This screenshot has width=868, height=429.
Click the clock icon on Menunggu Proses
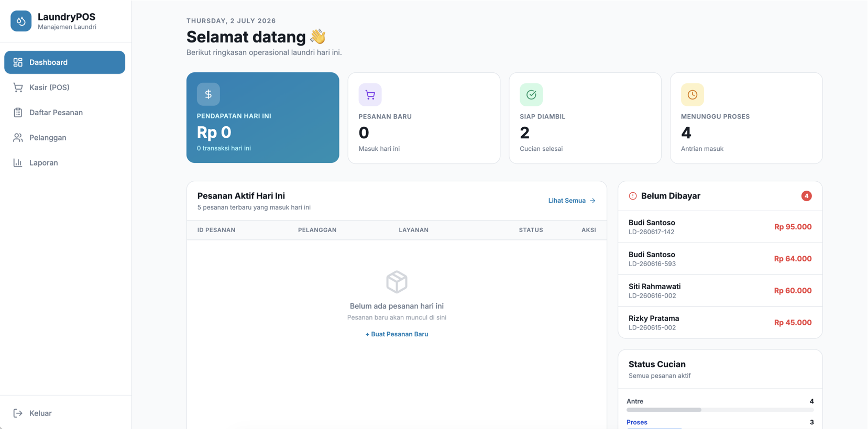click(x=693, y=95)
